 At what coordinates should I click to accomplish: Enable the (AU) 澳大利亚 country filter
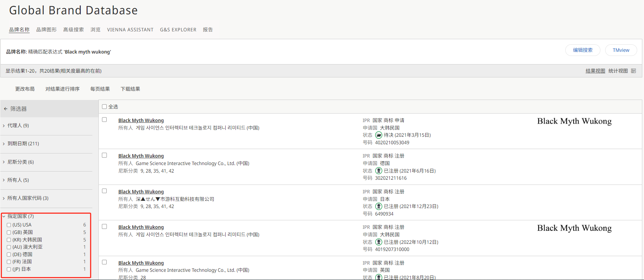tap(9, 247)
